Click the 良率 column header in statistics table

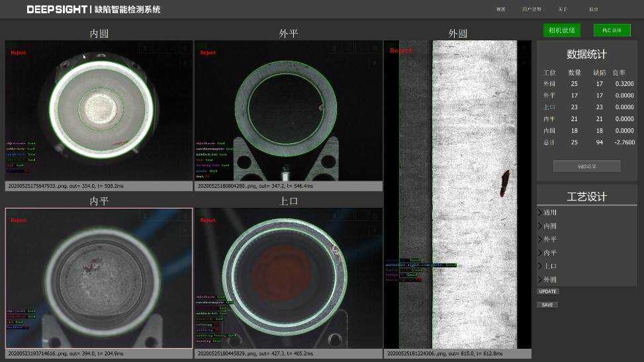[619, 73]
